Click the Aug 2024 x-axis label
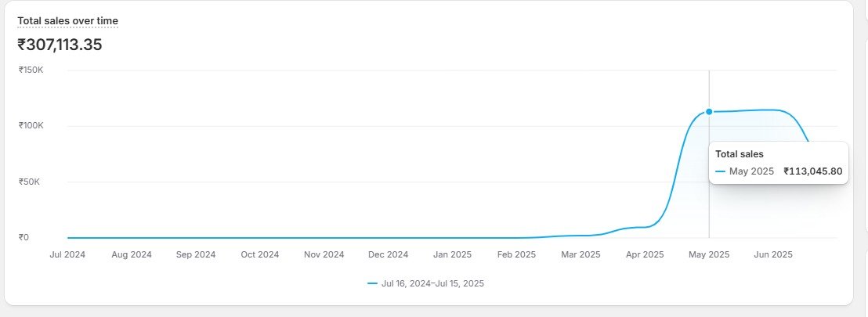The width and height of the screenshot is (868, 317). 131,255
